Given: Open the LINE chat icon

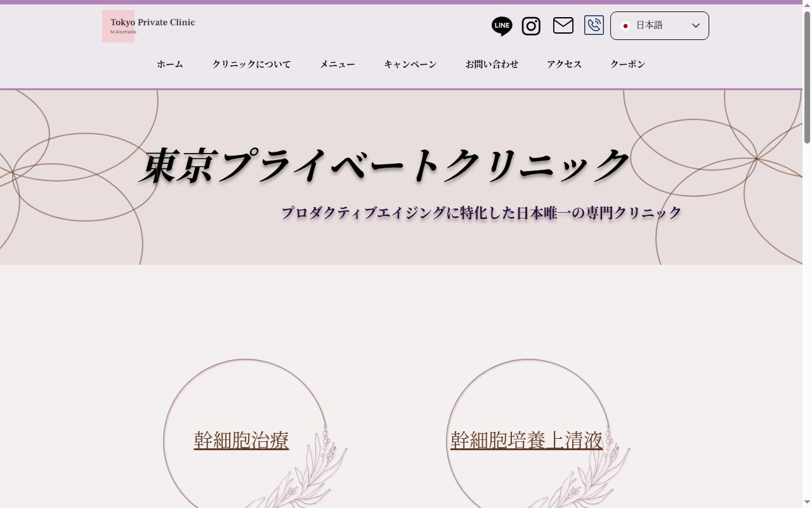Looking at the screenshot, I should tap(502, 26).
